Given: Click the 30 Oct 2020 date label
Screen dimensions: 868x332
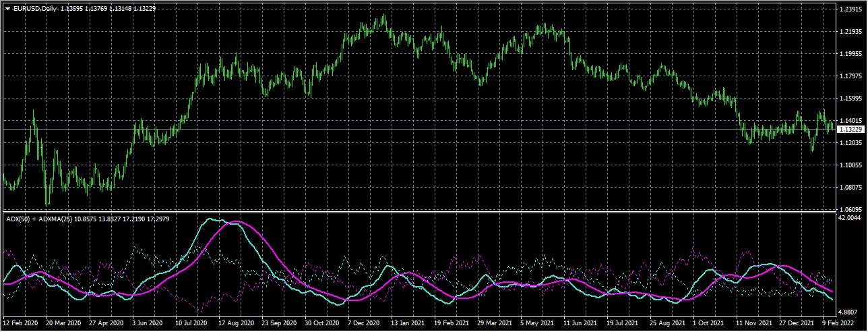Looking at the screenshot, I should tap(323, 324).
